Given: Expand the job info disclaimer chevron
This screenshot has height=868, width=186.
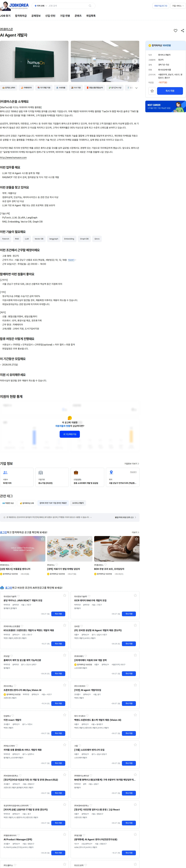Looking at the screenshot, I should click(x=91, y=517).
